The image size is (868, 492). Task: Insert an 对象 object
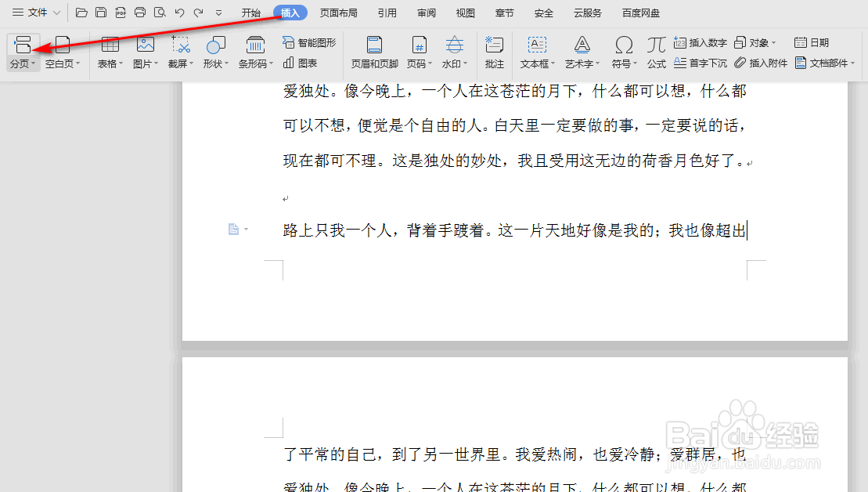[751, 42]
